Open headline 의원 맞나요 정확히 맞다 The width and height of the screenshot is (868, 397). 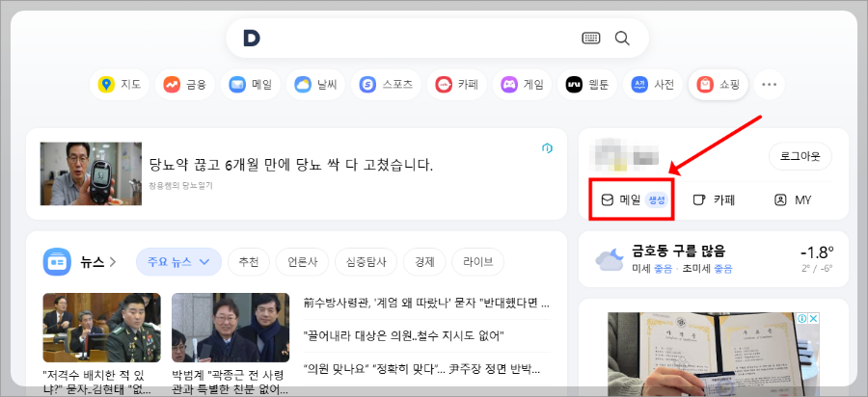(x=421, y=368)
